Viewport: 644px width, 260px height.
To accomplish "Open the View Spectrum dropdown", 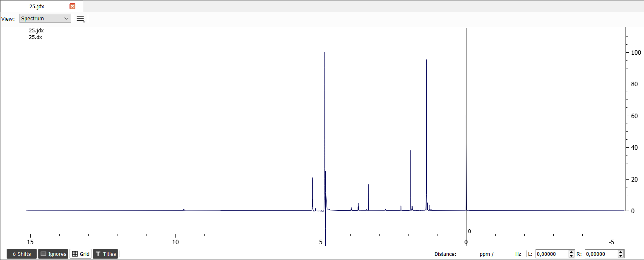I will [45, 19].
